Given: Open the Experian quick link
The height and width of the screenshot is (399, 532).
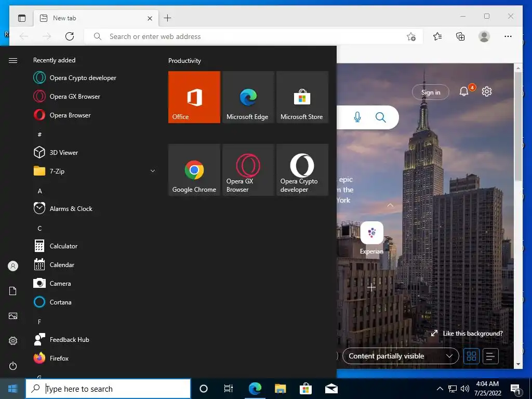Looking at the screenshot, I should (x=372, y=238).
